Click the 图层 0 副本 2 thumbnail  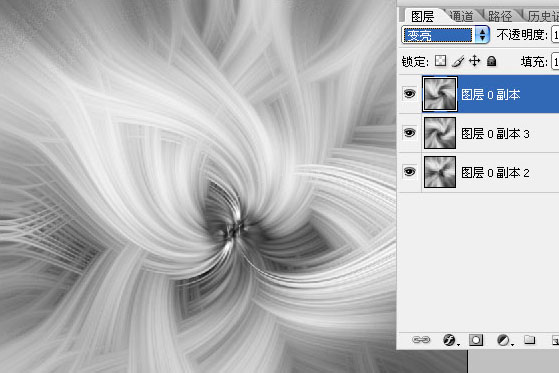[x=440, y=172]
